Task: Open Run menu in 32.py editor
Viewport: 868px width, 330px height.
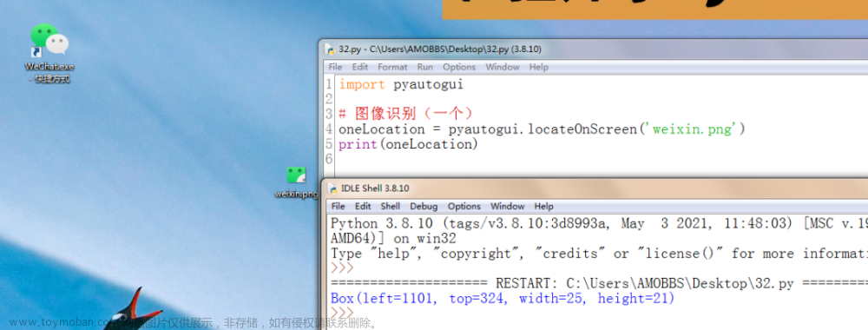Action: coord(425,67)
